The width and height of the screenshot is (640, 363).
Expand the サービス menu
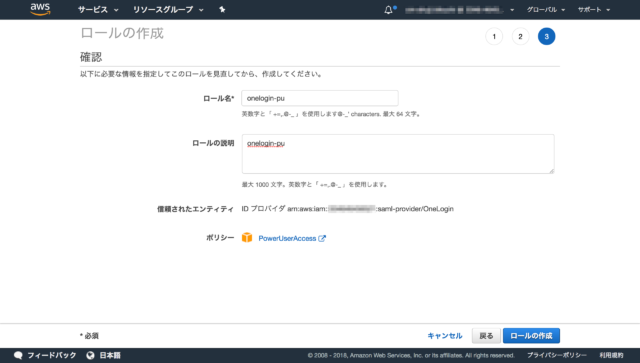98,9
